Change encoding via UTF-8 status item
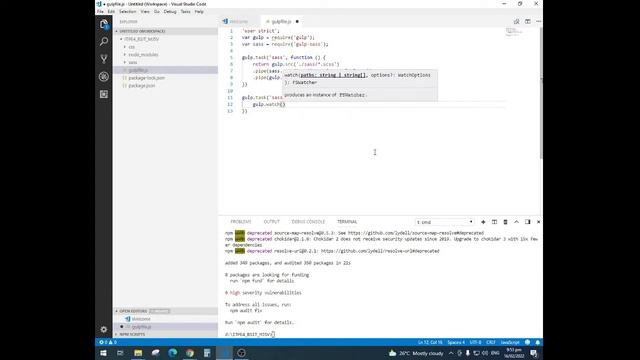 pyautogui.click(x=476, y=342)
